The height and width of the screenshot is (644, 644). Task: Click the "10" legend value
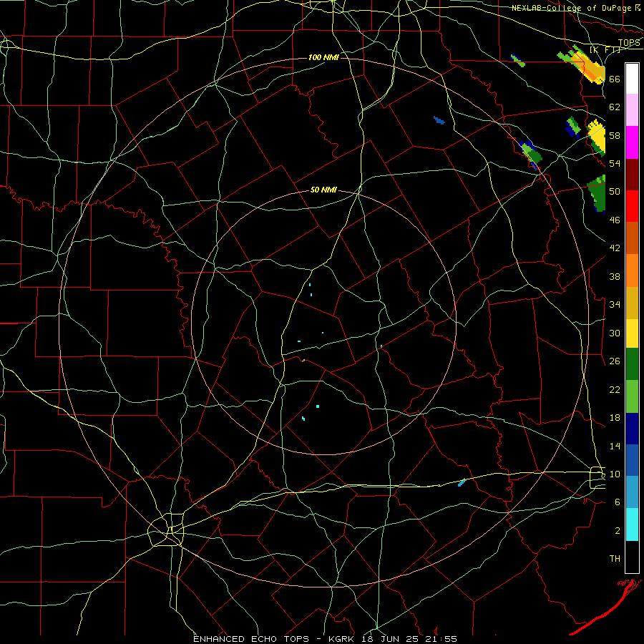point(615,474)
